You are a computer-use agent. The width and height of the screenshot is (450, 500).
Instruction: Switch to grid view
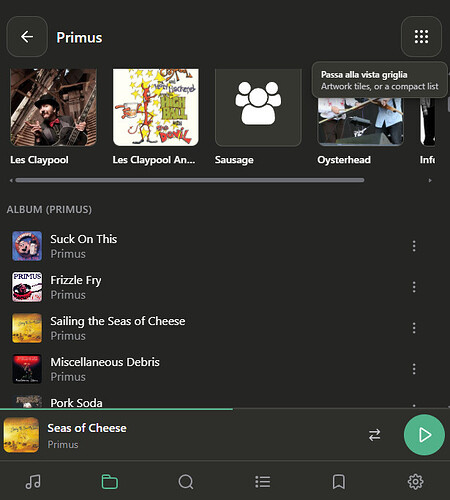(x=421, y=37)
